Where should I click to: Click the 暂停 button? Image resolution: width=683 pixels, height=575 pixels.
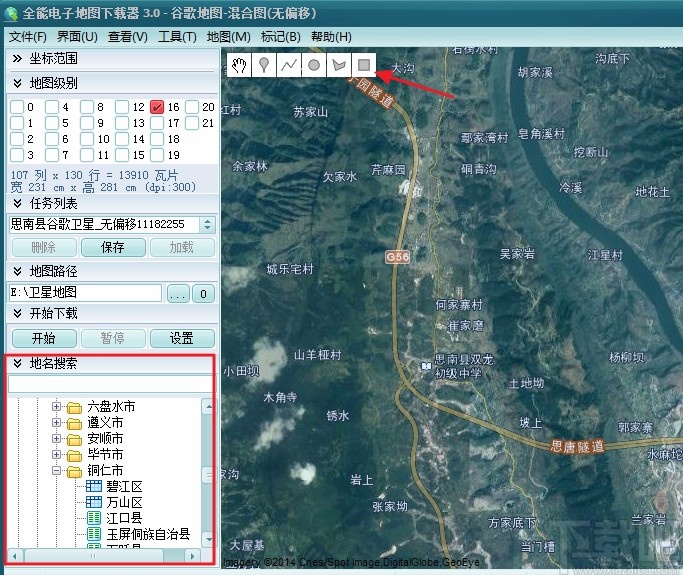pos(113,338)
